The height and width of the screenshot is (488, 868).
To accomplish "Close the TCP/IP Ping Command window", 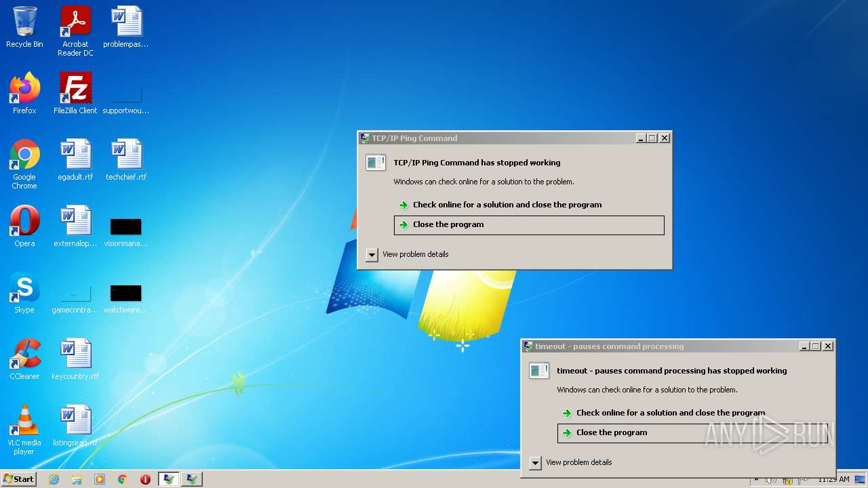I will point(665,138).
